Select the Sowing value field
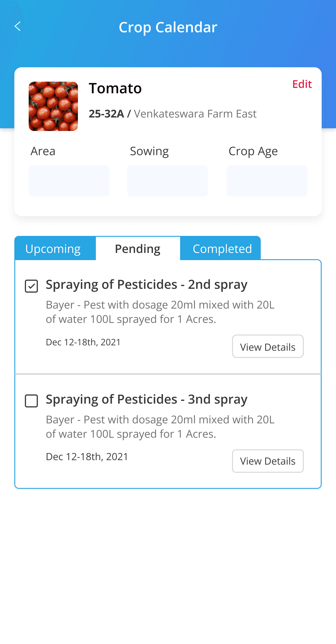The width and height of the screenshot is (336, 644). coord(167,181)
